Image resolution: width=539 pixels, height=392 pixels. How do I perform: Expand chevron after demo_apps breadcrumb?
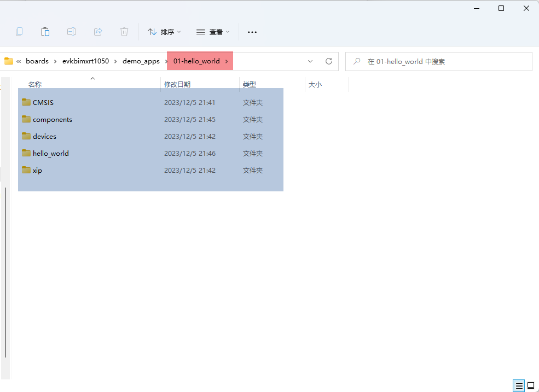click(x=166, y=61)
